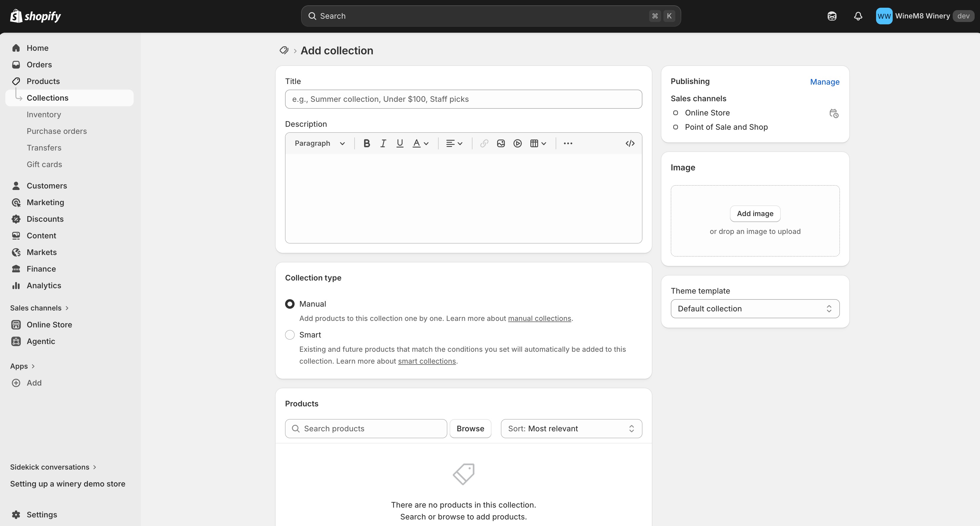Open the smart collections help link
Viewport: 980px width, 526px height.
[427, 361]
